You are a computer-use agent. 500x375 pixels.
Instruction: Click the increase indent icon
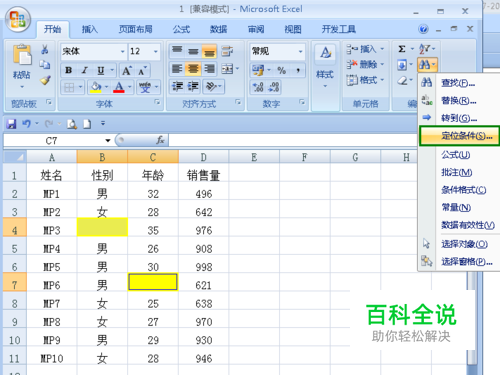click(x=193, y=87)
